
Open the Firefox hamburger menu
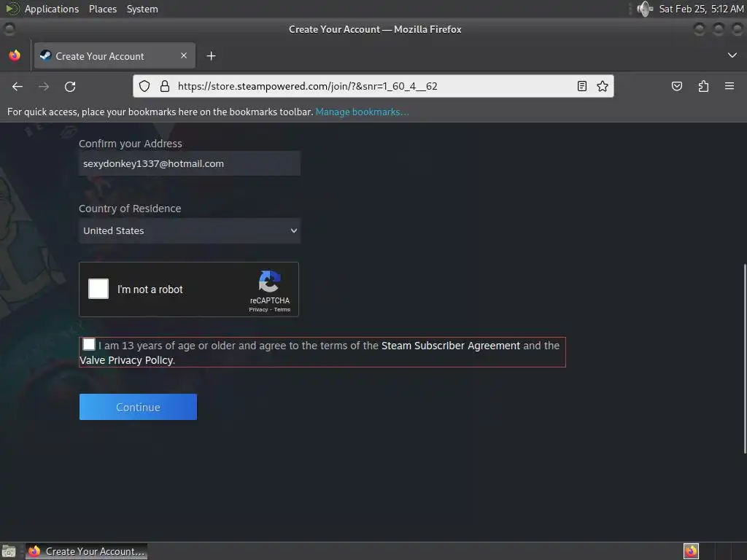tap(729, 86)
